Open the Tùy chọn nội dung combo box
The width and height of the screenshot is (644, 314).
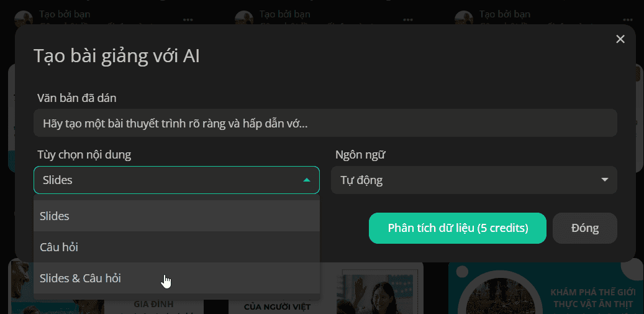(x=176, y=180)
